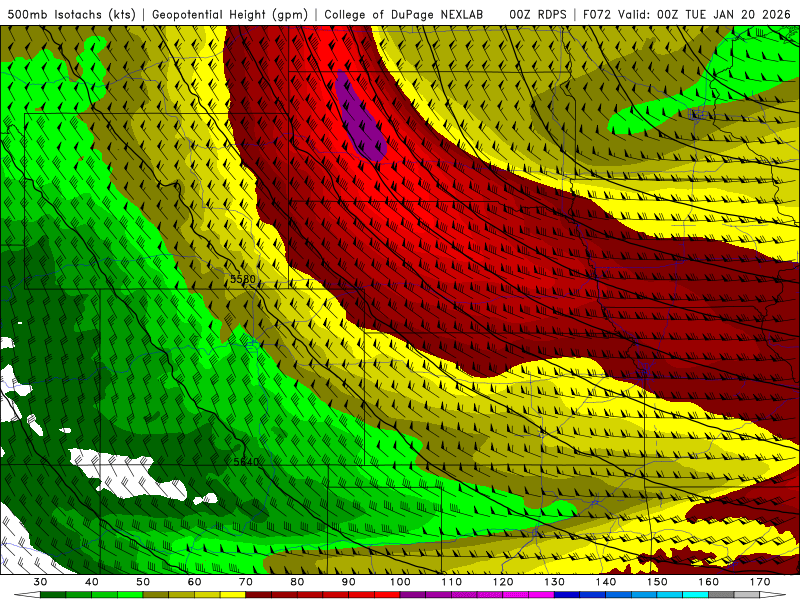Select the magenta 125-130 kt legend swatch
Screen dimensions: 800x600
click(541, 595)
